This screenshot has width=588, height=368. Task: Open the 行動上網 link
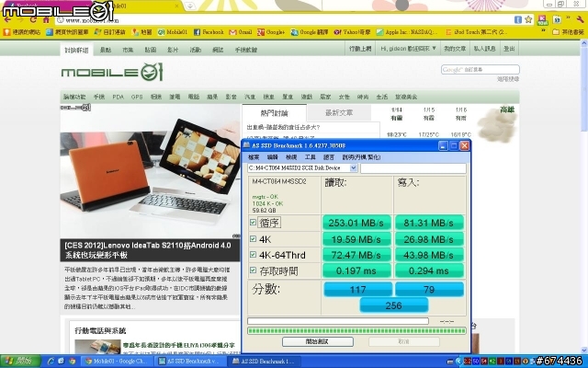[360, 49]
